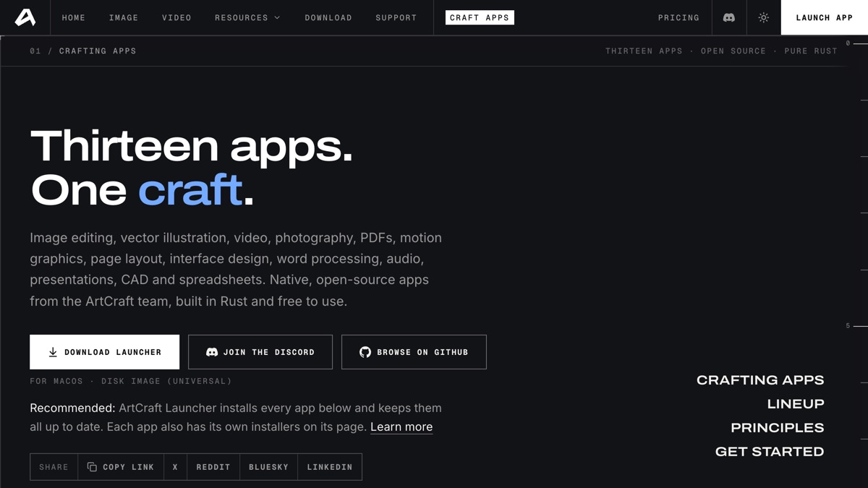This screenshot has height=488, width=868.
Task: Open the Pricing page link
Action: (678, 17)
